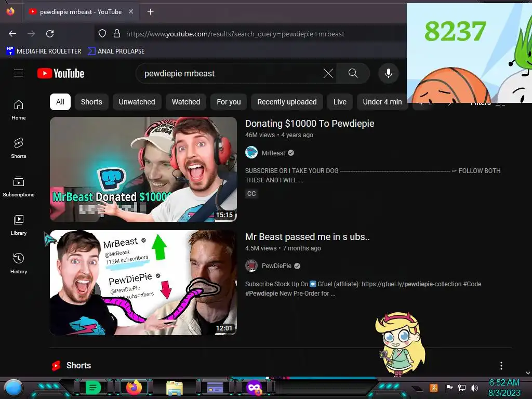The height and width of the screenshot is (399, 532).
Task: Open the Shorts shelf three-dot menu
Action: pyautogui.click(x=501, y=365)
